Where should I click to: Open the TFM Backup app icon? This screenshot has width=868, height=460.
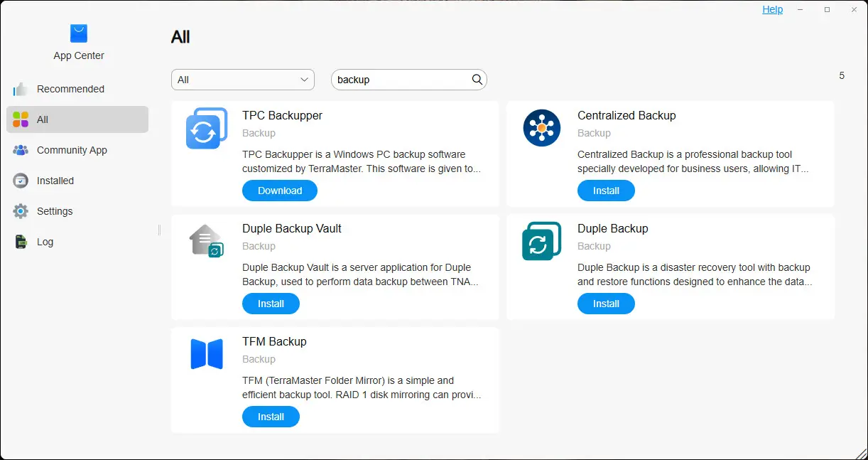coord(206,354)
